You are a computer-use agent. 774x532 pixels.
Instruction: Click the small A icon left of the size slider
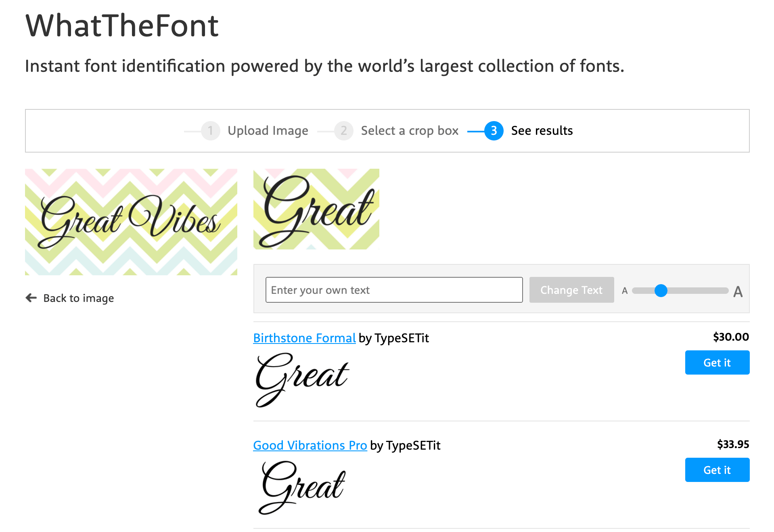(625, 290)
